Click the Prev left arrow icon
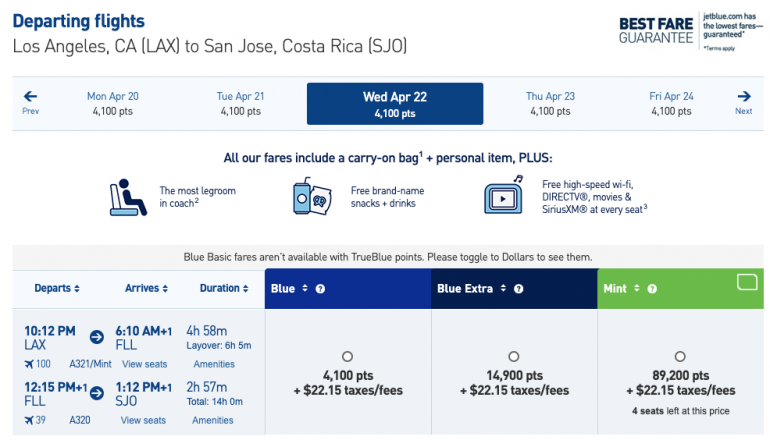Viewport: 770px width, 440px height. pos(30,97)
